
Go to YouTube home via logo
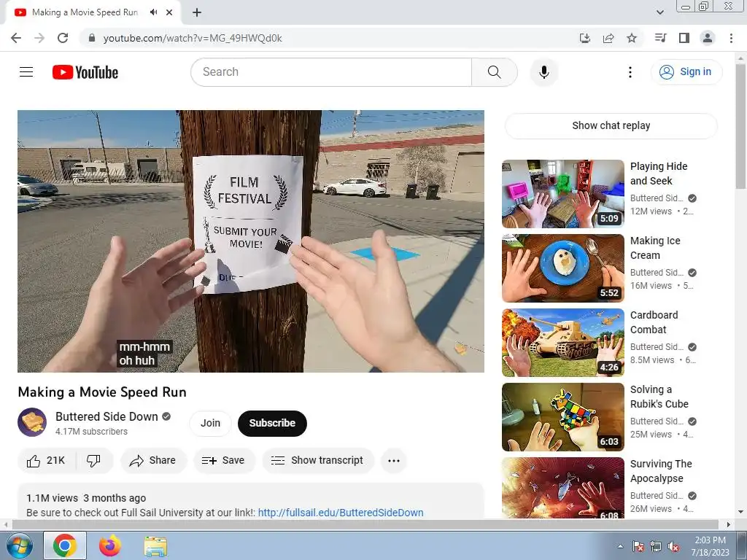[85, 72]
